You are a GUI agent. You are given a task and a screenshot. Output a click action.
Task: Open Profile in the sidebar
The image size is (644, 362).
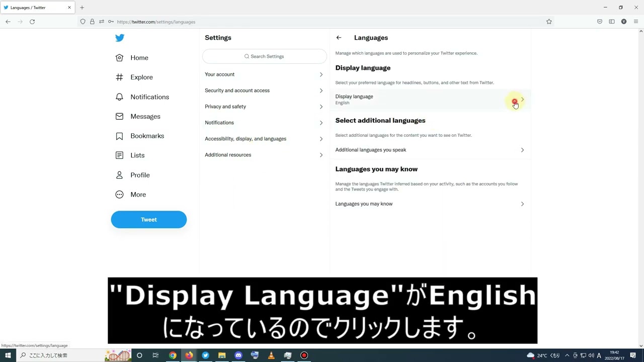133,175
